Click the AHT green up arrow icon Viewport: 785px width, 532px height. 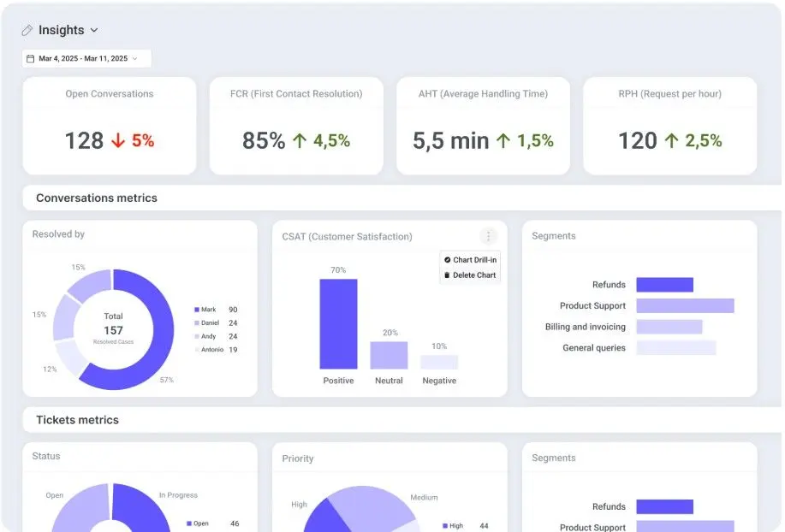(x=503, y=140)
